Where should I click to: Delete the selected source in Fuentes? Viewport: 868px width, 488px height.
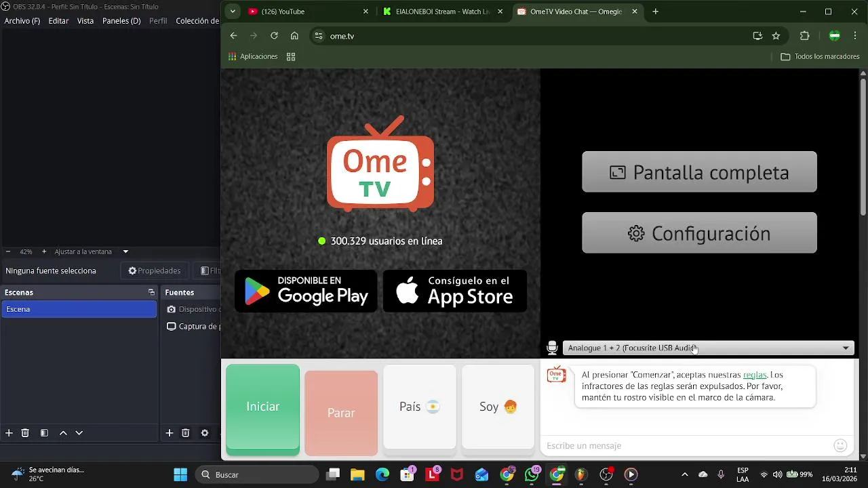[x=186, y=433]
